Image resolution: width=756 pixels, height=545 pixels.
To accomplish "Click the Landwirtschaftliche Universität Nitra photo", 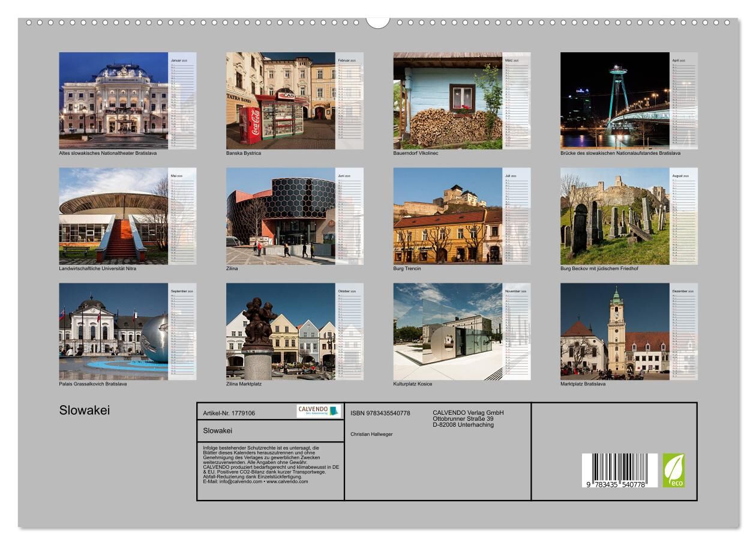I will coord(113,216).
